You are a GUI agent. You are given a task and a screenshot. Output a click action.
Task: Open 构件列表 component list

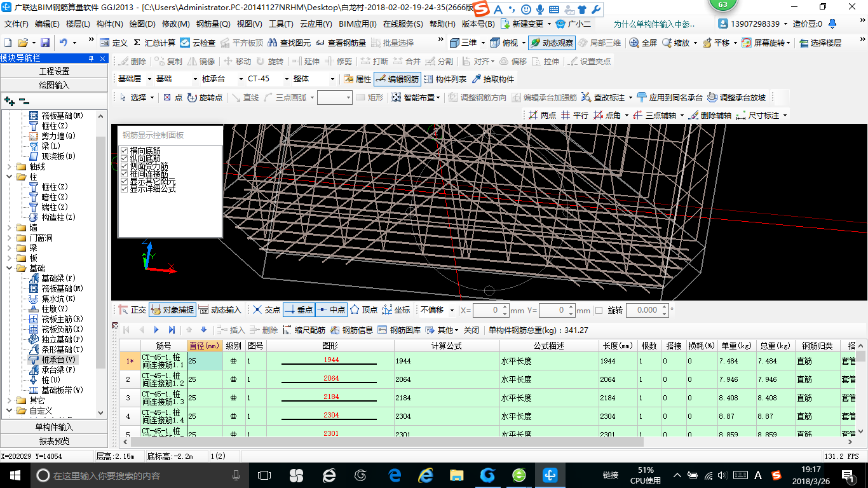click(445, 79)
